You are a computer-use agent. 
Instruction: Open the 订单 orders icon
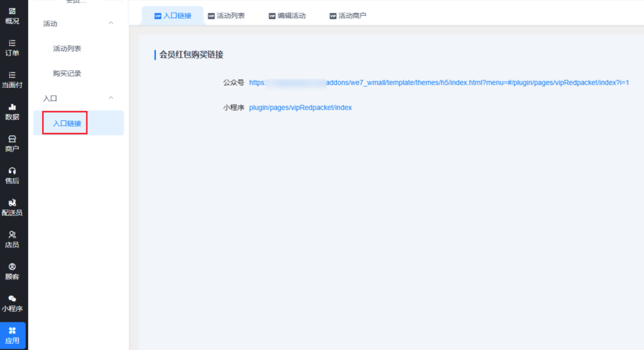tap(13, 43)
